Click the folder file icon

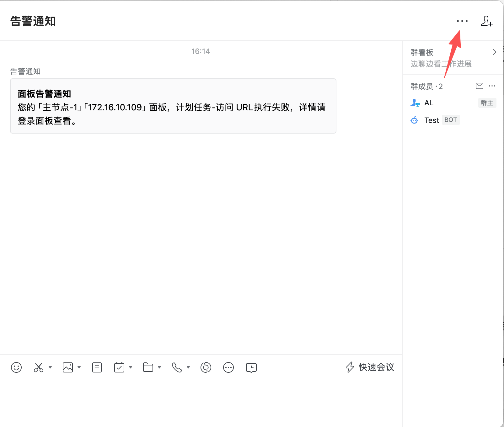(x=148, y=367)
